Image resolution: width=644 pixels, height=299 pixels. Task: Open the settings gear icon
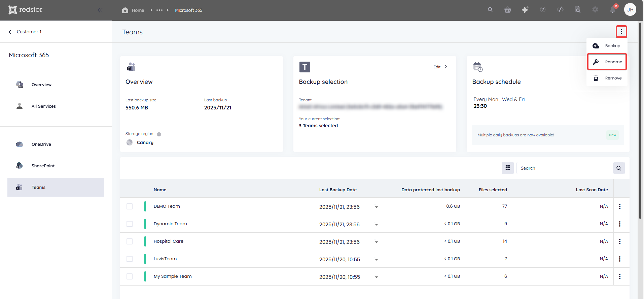595,10
